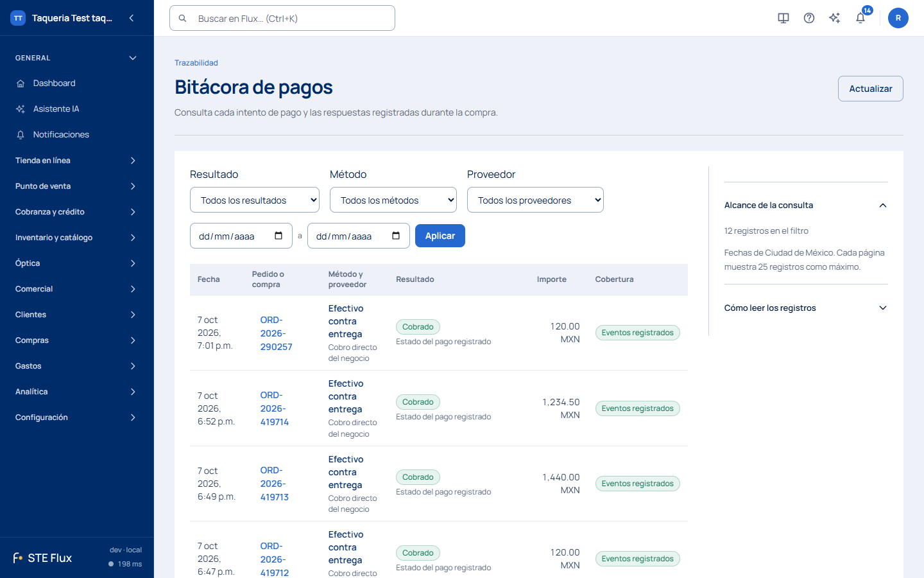This screenshot has height=578, width=924.
Task: Go to Dashboard in sidebar
Action: point(77,83)
